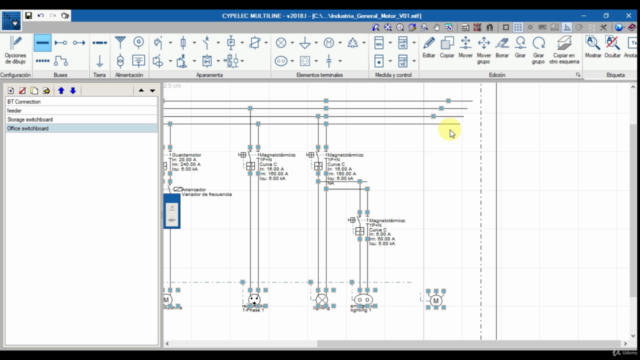
Task: Expand dropdown beside capacitor symbol
Action: pyautogui.click(x=340, y=61)
